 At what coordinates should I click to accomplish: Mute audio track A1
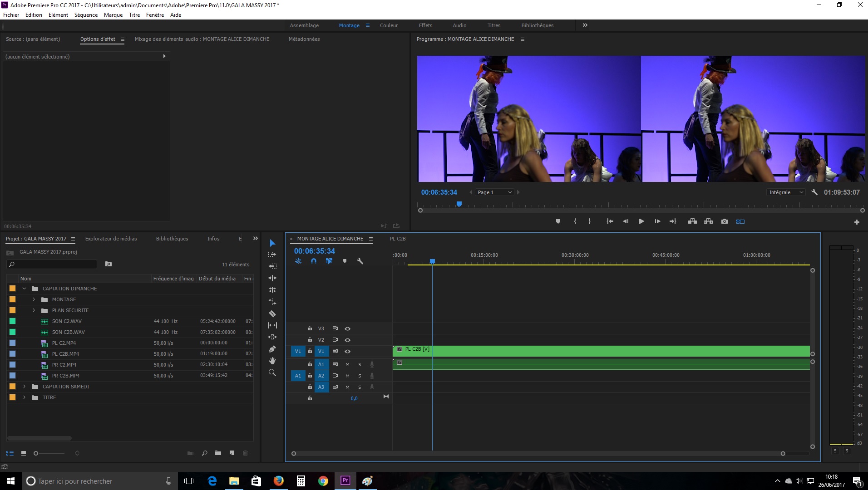[347, 364]
